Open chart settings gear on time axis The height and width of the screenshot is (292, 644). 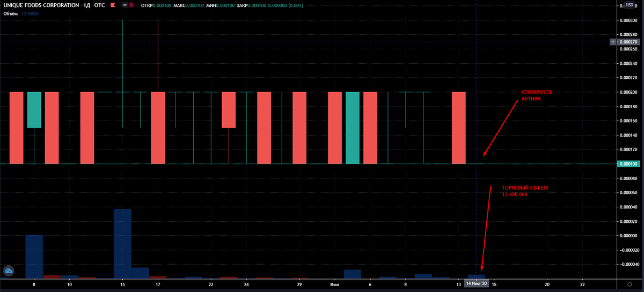coord(630,284)
